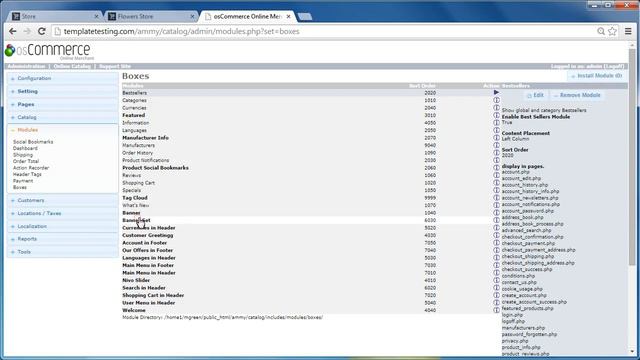Expand the Reports sidebar section
This screenshot has width=640, height=360.
pos(62,239)
